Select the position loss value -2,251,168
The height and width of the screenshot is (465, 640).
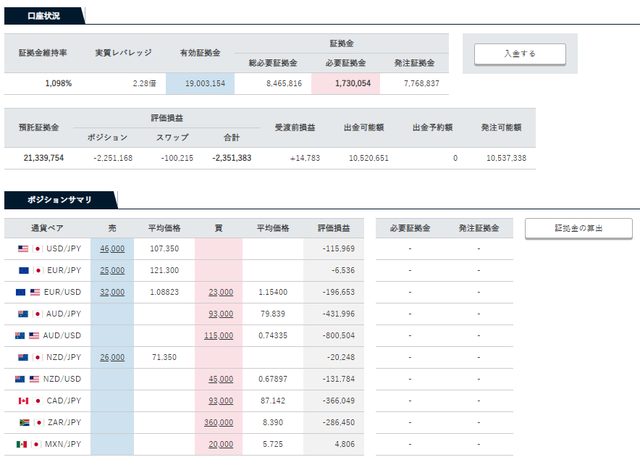click(113, 158)
